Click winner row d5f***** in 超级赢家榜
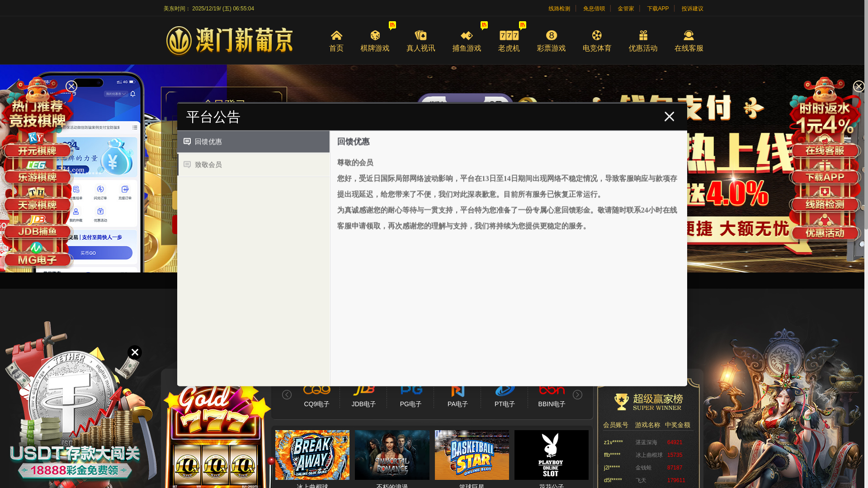This screenshot has height=488, width=868. pyautogui.click(x=648, y=480)
